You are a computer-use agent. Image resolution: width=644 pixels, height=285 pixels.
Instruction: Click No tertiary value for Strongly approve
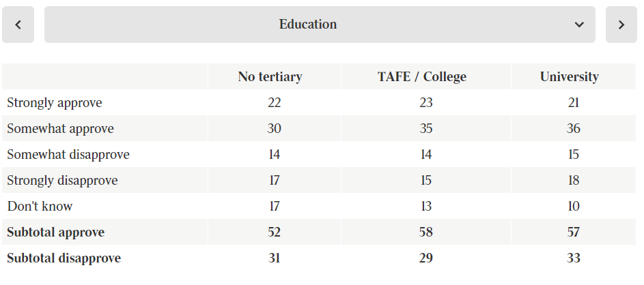point(275,103)
